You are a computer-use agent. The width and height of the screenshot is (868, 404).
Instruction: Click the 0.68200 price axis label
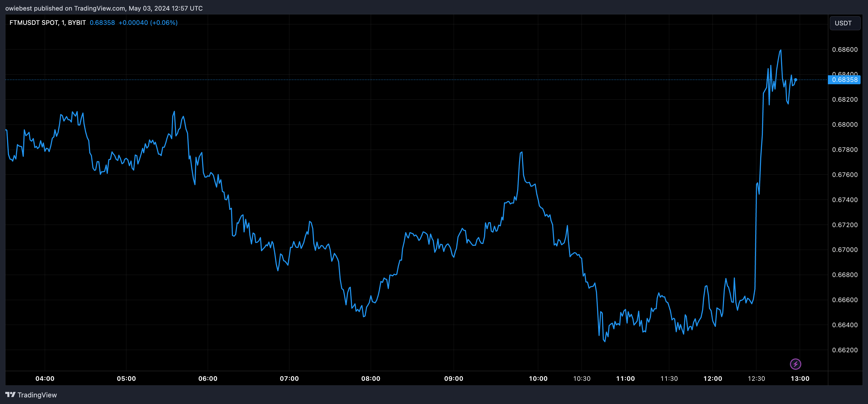(x=845, y=99)
